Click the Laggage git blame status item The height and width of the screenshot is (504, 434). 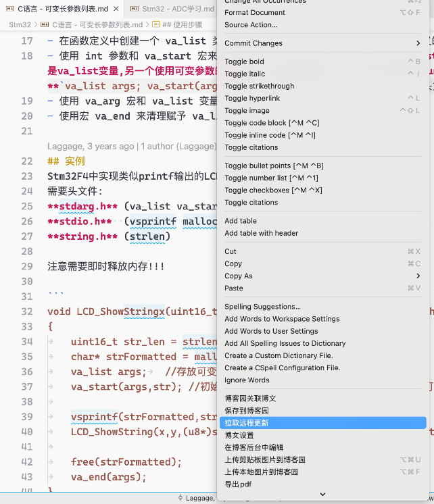[197, 498]
